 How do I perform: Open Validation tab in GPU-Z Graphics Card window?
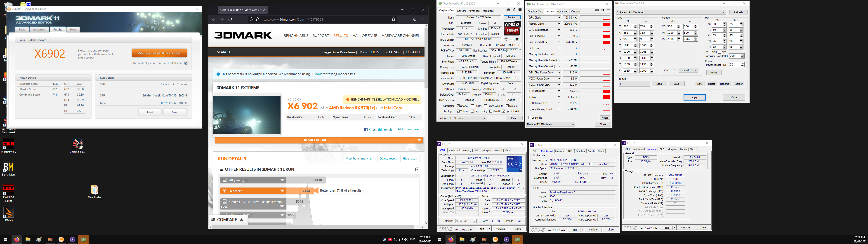(x=487, y=11)
